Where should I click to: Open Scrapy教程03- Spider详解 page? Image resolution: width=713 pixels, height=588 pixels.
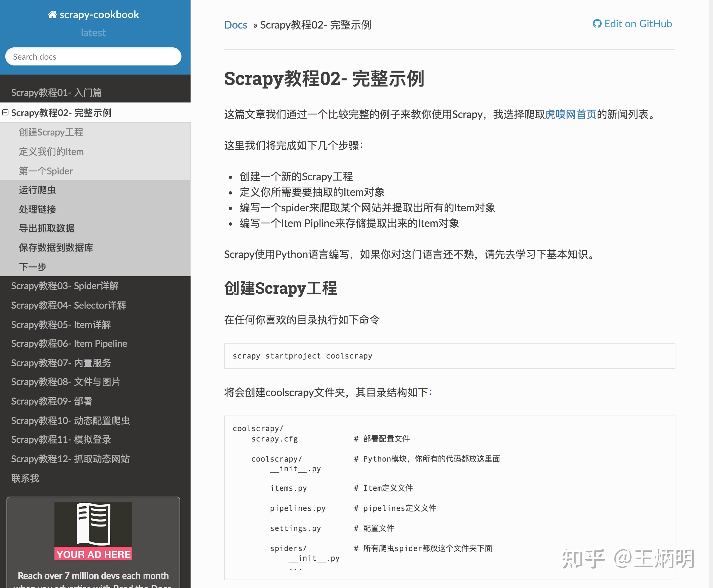click(x=65, y=286)
